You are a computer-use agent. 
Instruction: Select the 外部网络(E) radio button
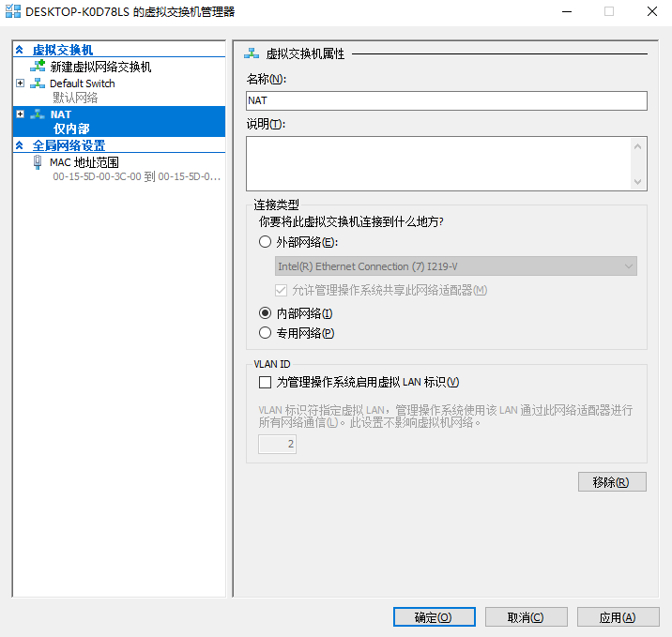pos(265,242)
